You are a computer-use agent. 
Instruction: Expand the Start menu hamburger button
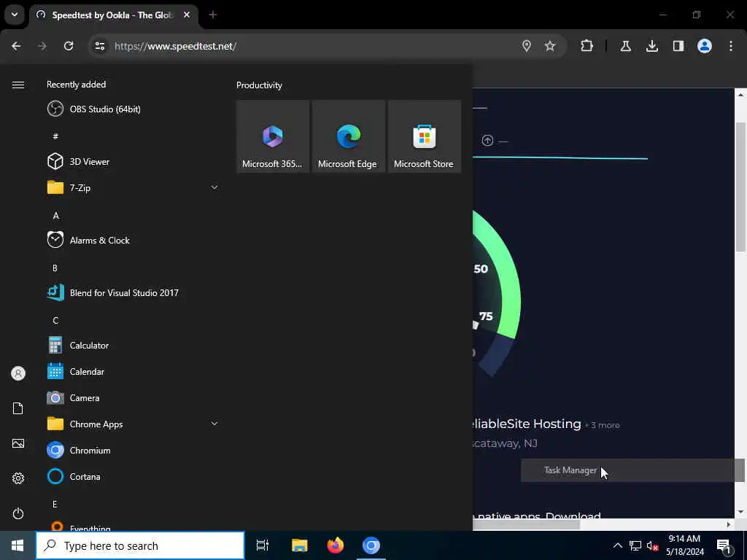[18, 85]
